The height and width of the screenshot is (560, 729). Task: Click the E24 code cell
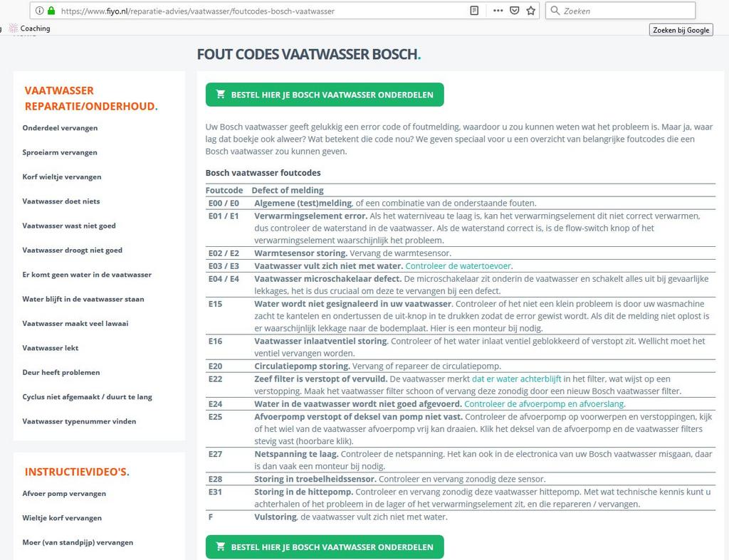coord(215,404)
